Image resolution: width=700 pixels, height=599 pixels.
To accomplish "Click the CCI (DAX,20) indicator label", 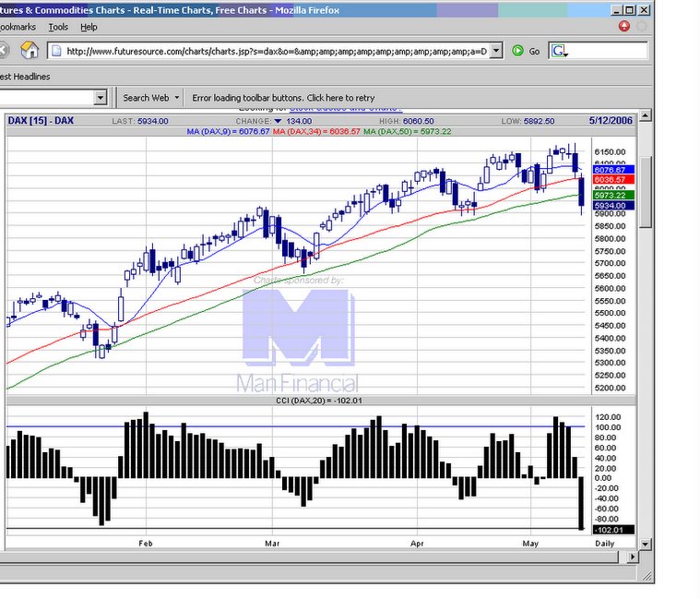I will [x=319, y=401].
